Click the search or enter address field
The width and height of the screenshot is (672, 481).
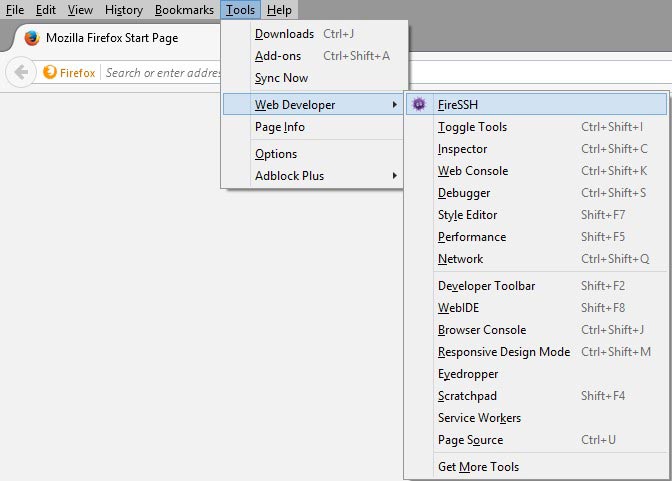[x=160, y=72]
